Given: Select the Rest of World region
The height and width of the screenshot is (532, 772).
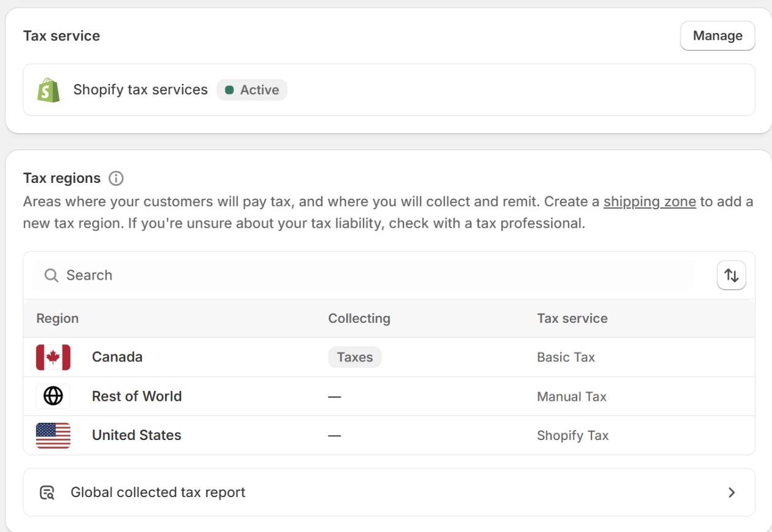Looking at the screenshot, I should point(389,396).
